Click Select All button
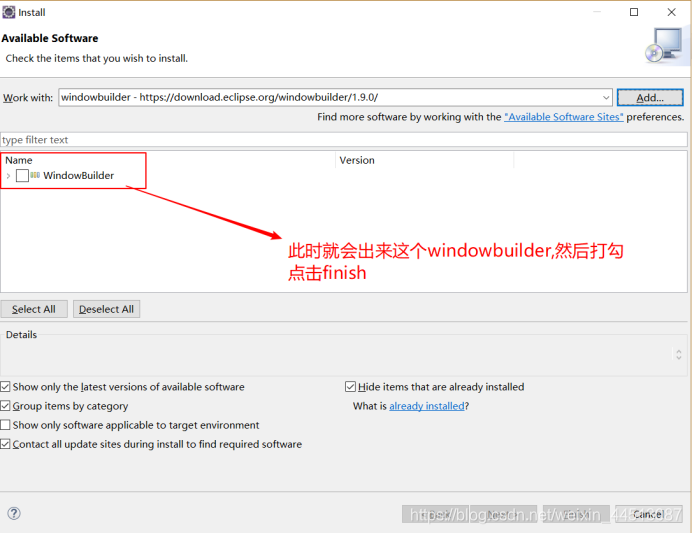The image size is (692, 534). pyautogui.click(x=34, y=309)
